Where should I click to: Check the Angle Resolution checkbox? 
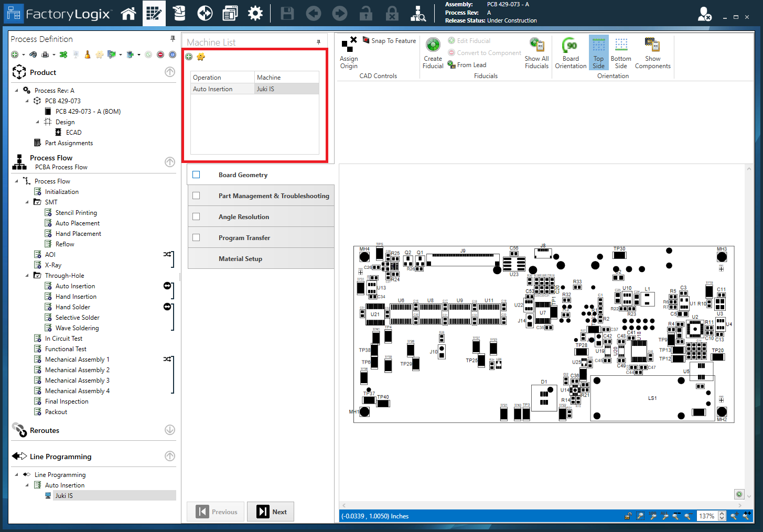[196, 216]
